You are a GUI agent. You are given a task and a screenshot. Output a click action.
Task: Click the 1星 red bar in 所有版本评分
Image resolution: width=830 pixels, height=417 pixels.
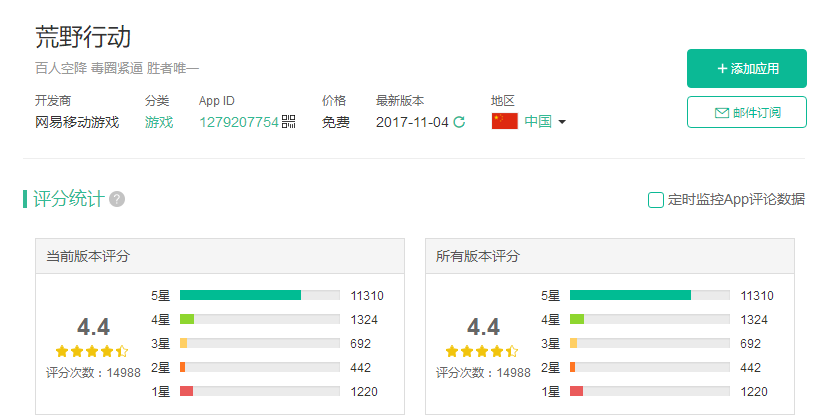576,391
